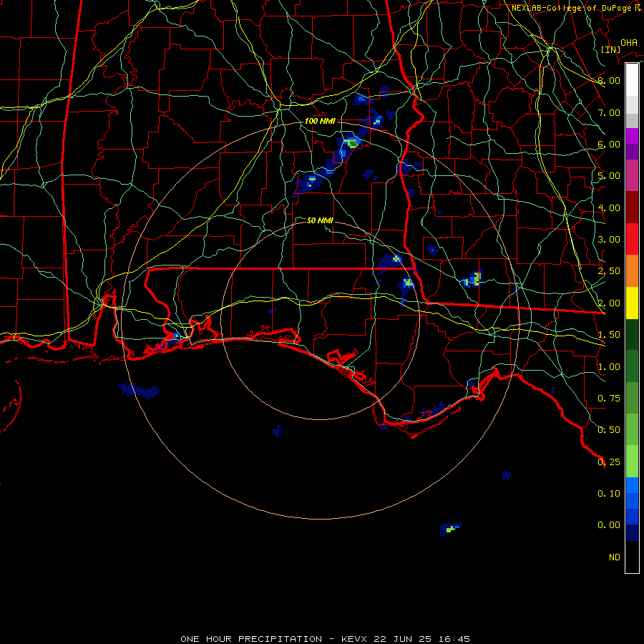Click the 4.00 legend value
The image size is (644, 644).
tap(609, 208)
